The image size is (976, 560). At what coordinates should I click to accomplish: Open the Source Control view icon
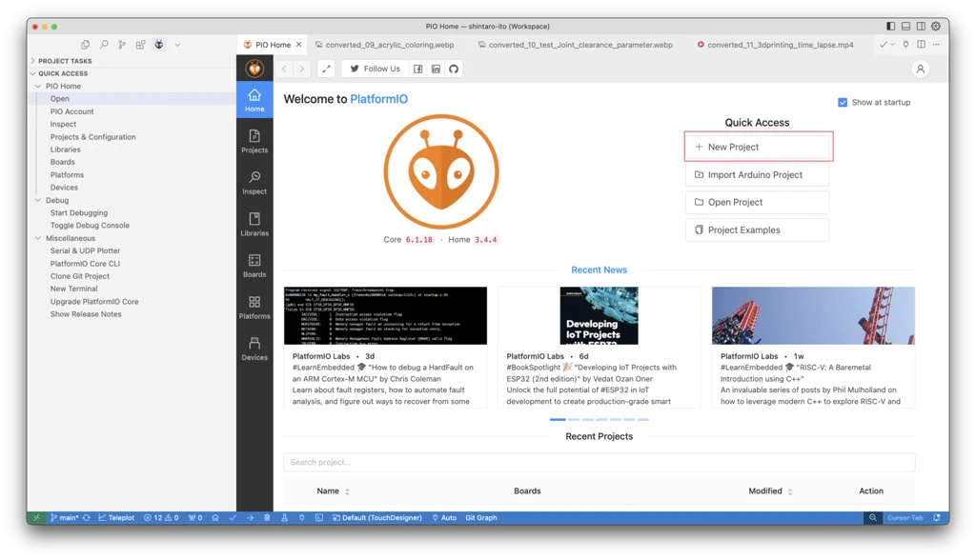122,45
